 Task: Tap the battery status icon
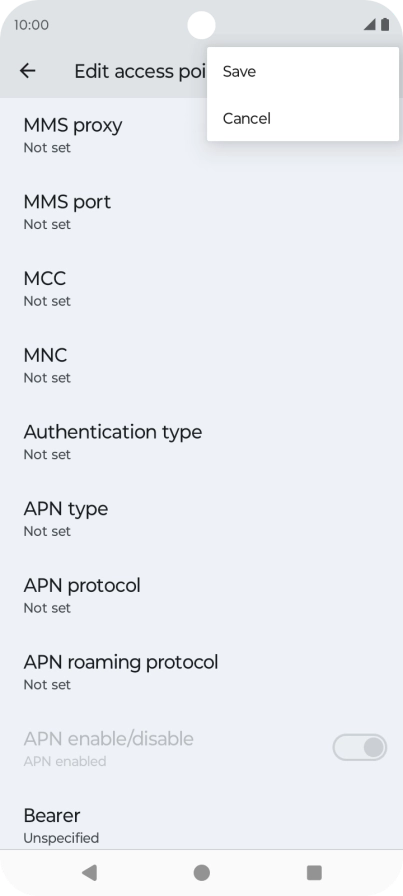coord(385,25)
